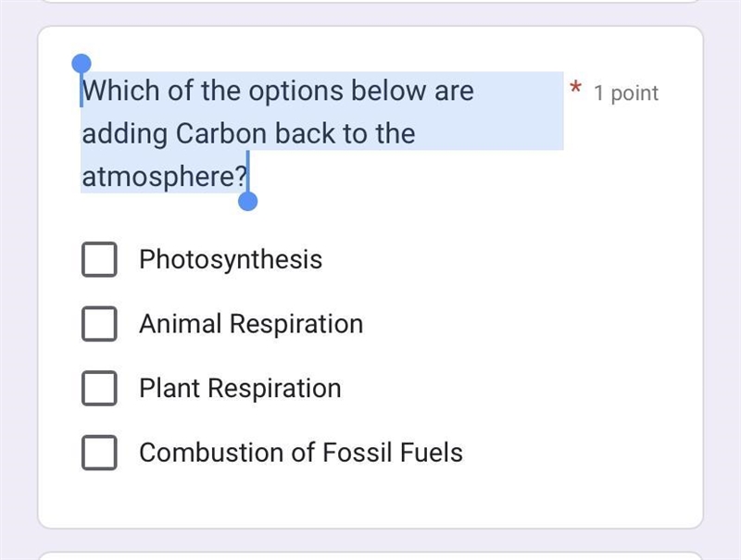Screen dimensions: 741x560
Task: Click the Animal Respiration option label
Action: (x=251, y=324)
